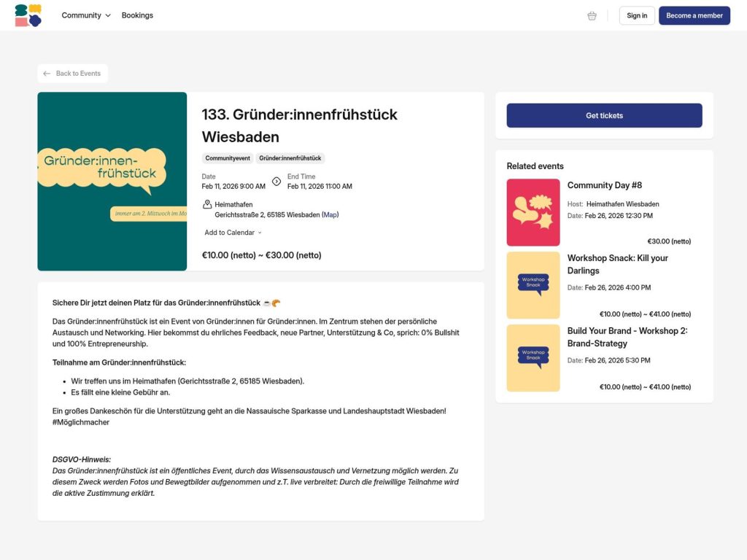
Task: Click the pink speech-bubble icon for Community Day #8
Action: pos(533,211)
